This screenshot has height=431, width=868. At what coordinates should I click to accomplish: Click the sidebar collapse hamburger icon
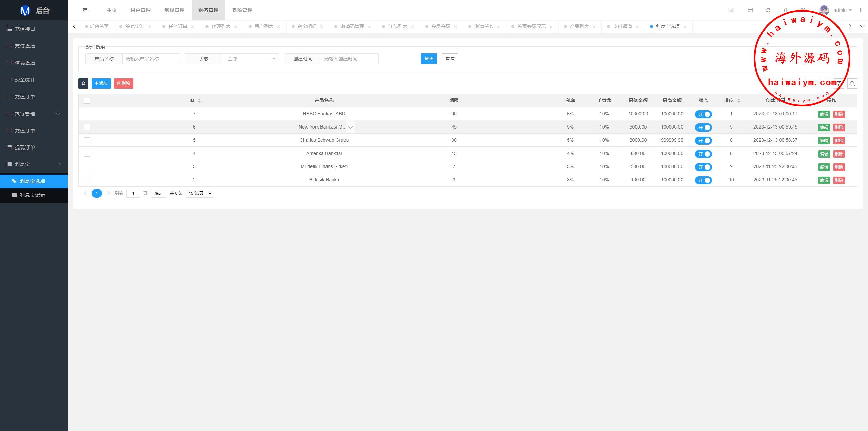(x=85, y=10)
